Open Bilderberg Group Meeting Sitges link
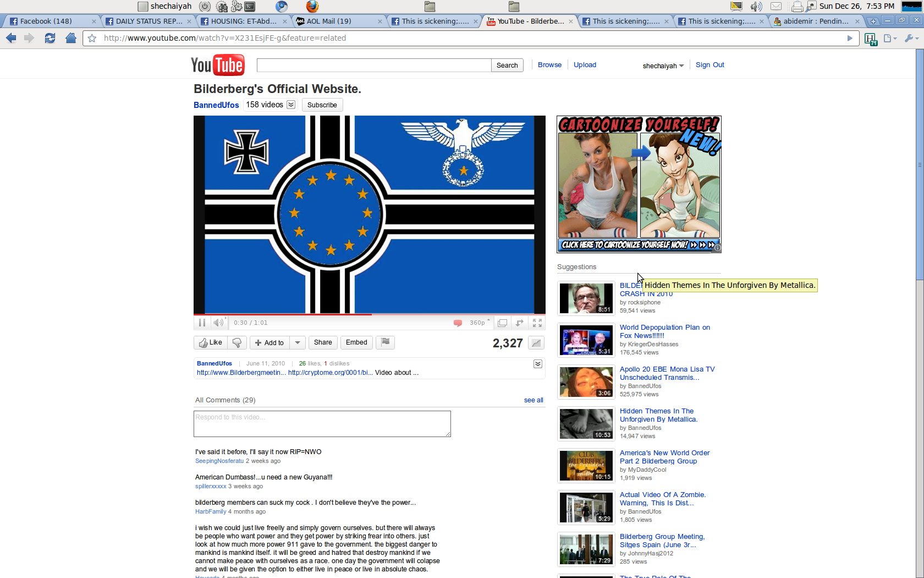 point(662,541)
